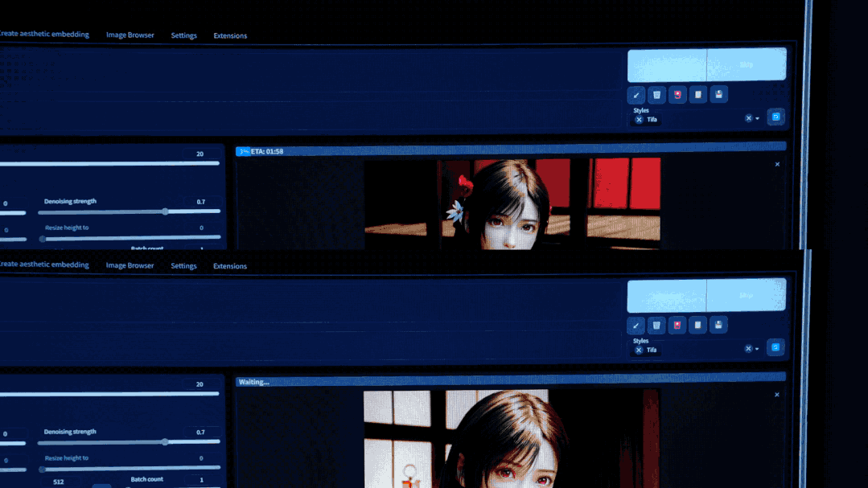Screen dimensions: 868x488
Task: Open the Extensions tab in upper panel
Action: (230, 35)
